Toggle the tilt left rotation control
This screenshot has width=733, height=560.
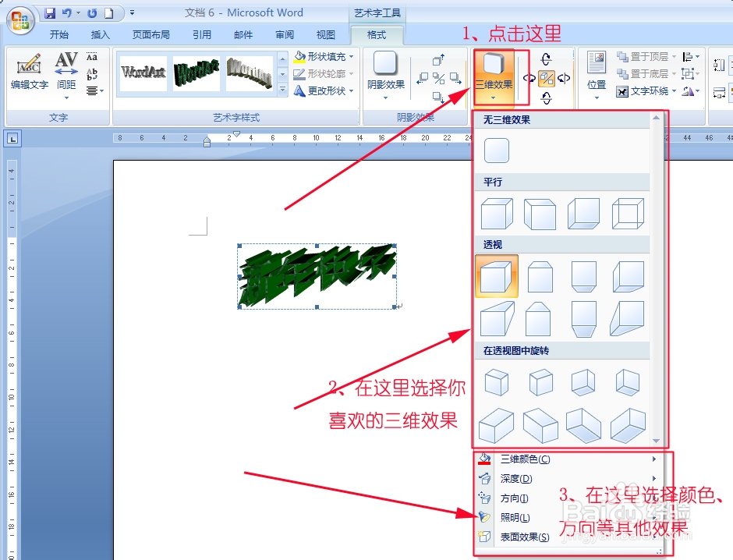(530, 78)
